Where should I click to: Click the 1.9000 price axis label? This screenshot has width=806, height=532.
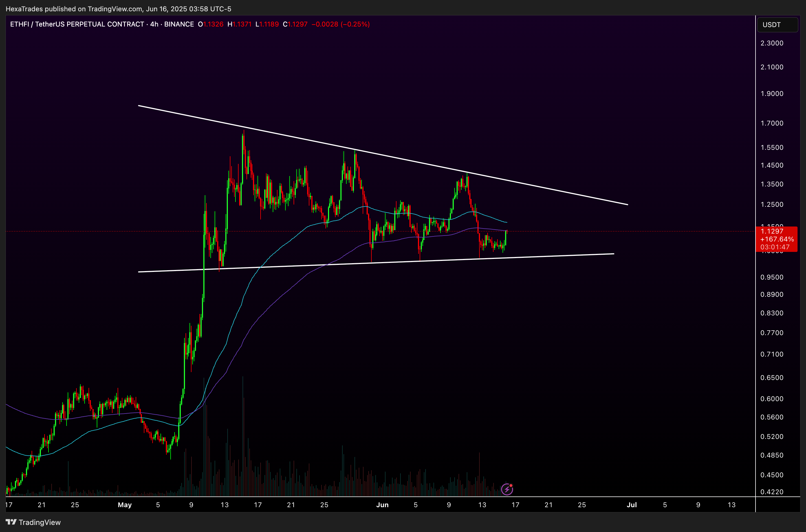tap(772, 94)
